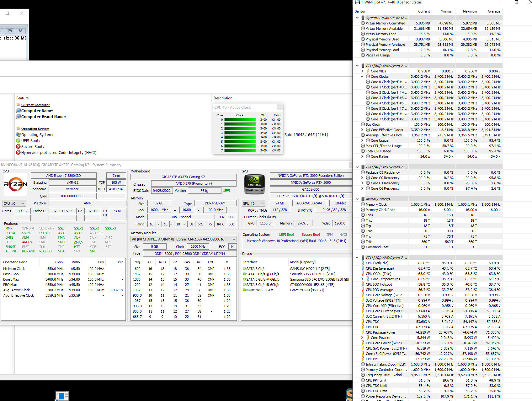Image resolution: width=532 pixels, height=401 pixels.
Task: Click the red X icon beside Hypervisor-protected Code Integrity
Action: pos(18,152)
